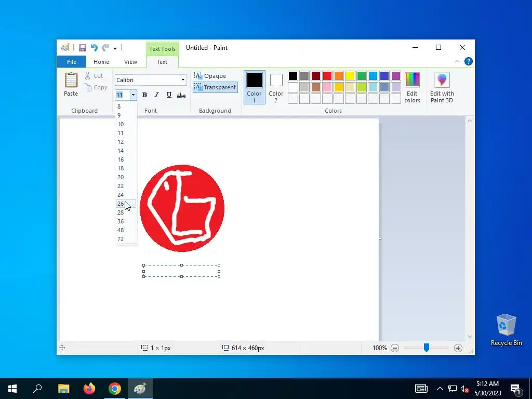The height and width of the screenshot is (399, 532).
Task: Toggle Bold text formatting
Action: (x=144, y=95)
